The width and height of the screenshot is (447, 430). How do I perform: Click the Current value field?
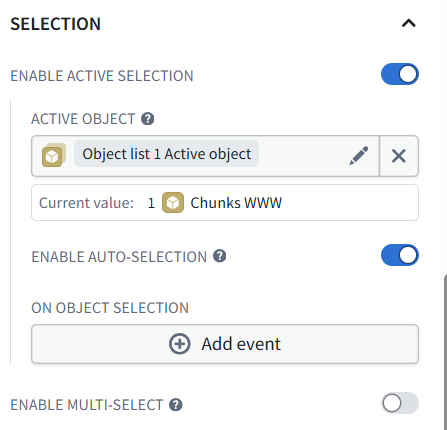[x=225, y=202]
